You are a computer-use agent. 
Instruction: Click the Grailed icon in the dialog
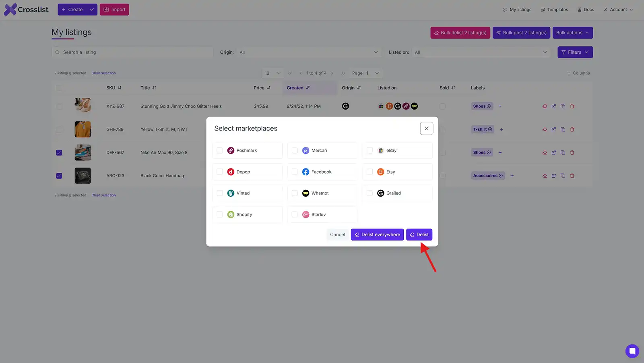(x=380, y=193)
